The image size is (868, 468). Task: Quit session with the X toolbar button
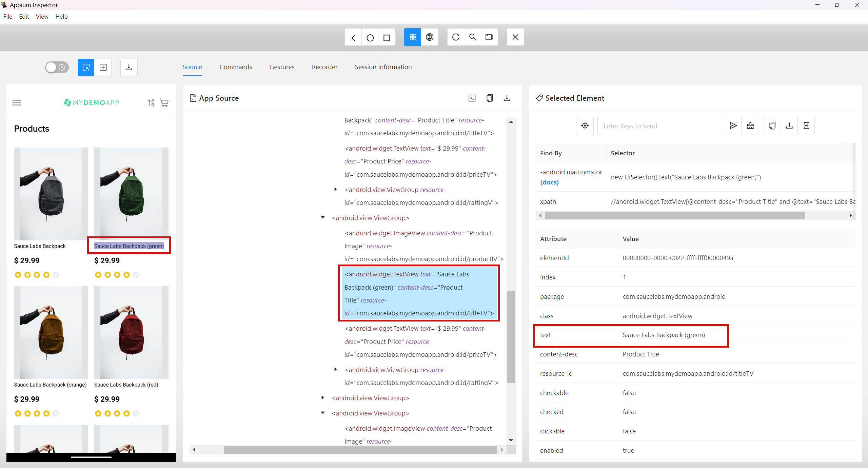[x=515, y=37]
